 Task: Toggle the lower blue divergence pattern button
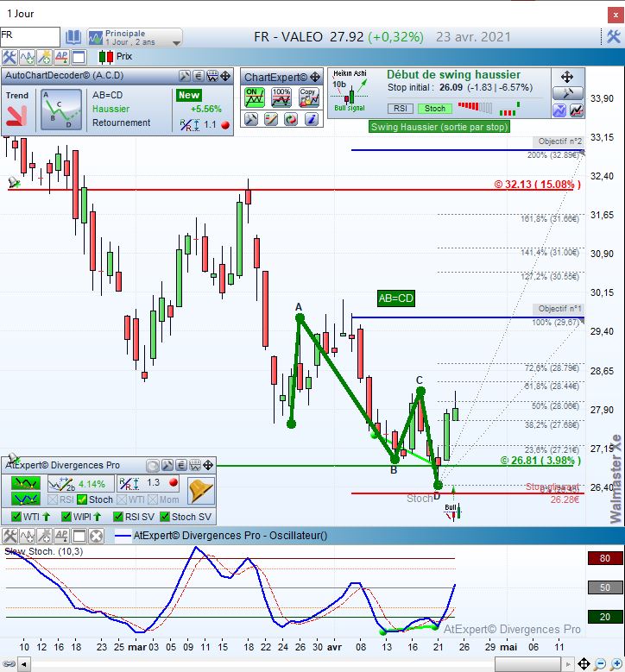pos(26,499)
